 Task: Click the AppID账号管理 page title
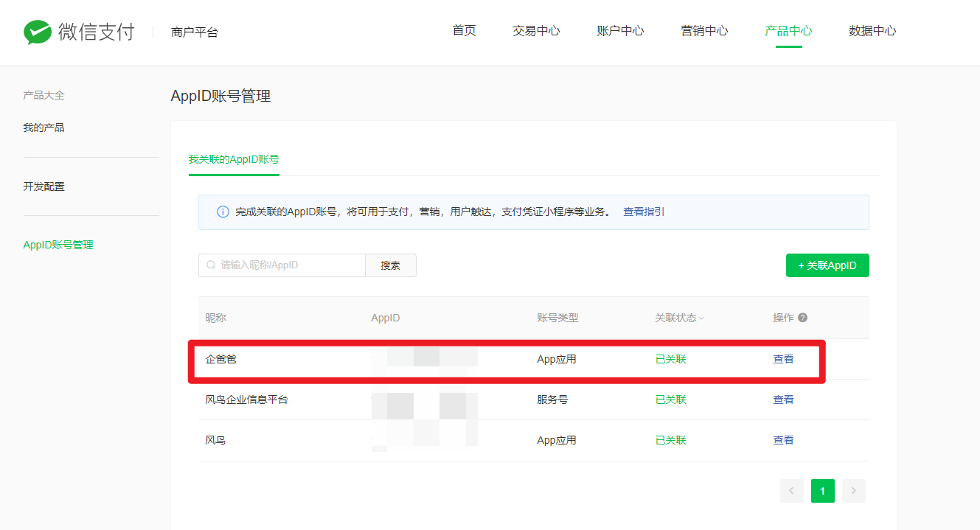pyautogui.click(x=220, y=96)
